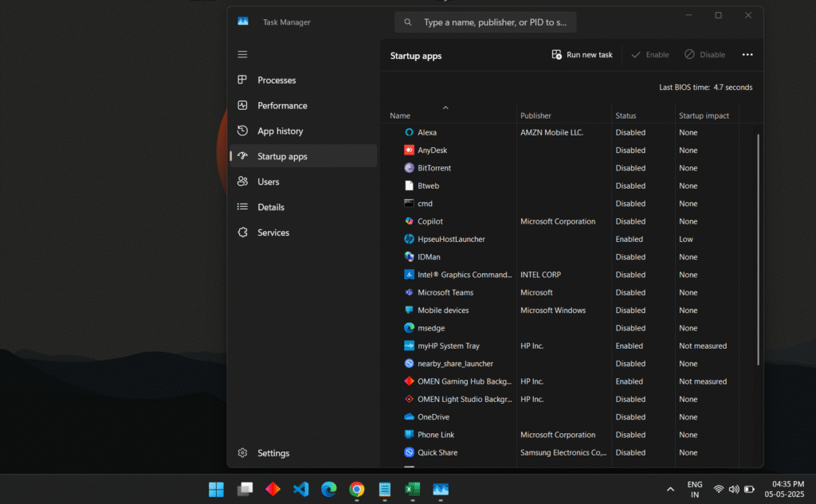The width and height of the screenshot is (816, 504).
Task: Select 'Samsung Electronics Co,...' publisher cell
Action: coord(563,452)
